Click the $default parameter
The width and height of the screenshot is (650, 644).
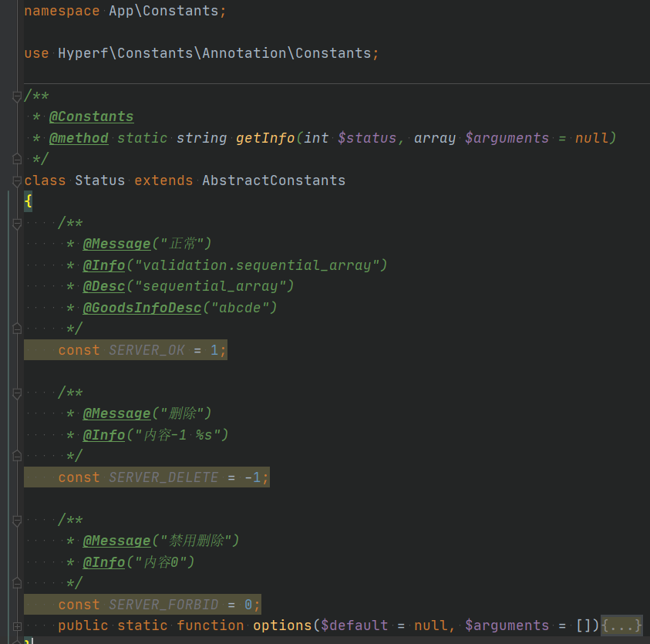click(x=355, y=625)
